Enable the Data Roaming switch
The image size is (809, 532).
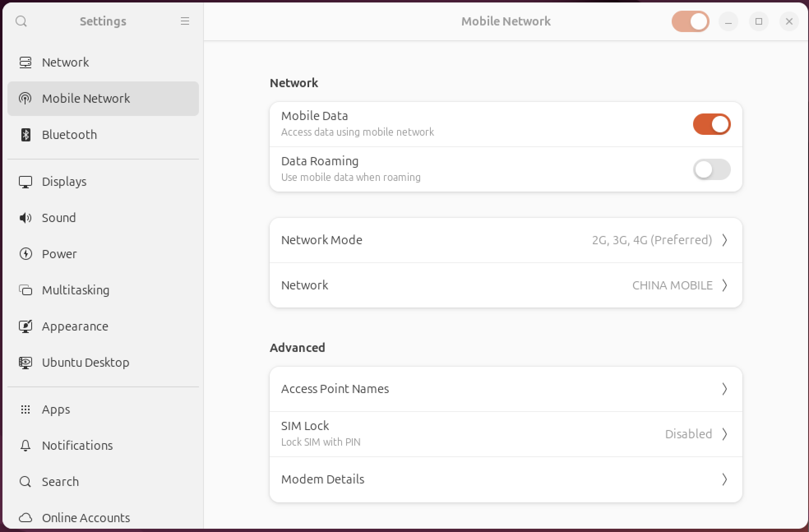(x=712, y=169)
